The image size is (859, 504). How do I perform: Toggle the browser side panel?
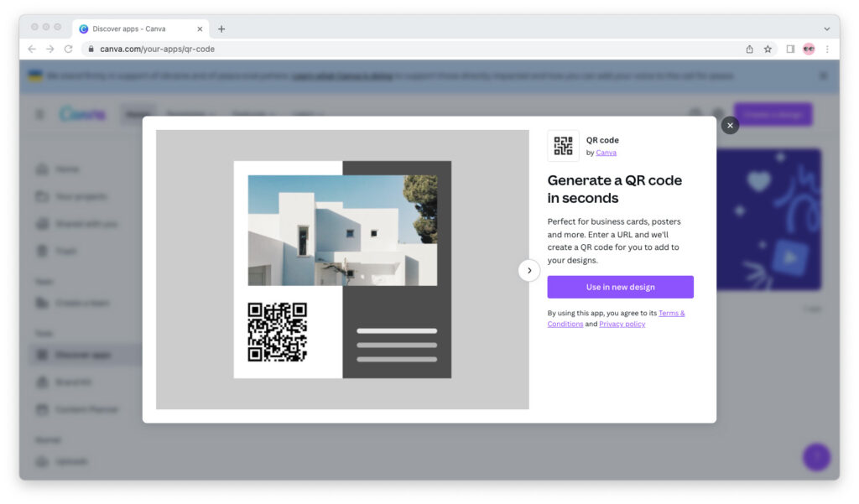790,49
